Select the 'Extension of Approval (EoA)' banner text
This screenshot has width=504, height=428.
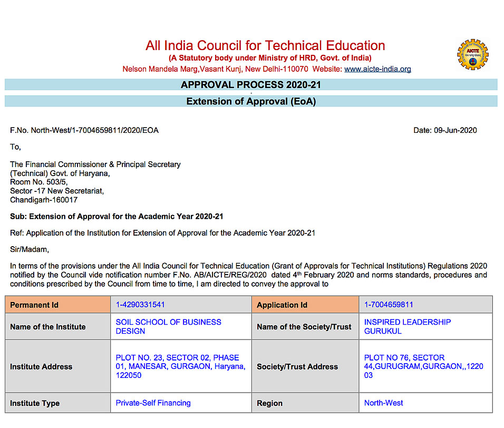click(x=251, y=102)
